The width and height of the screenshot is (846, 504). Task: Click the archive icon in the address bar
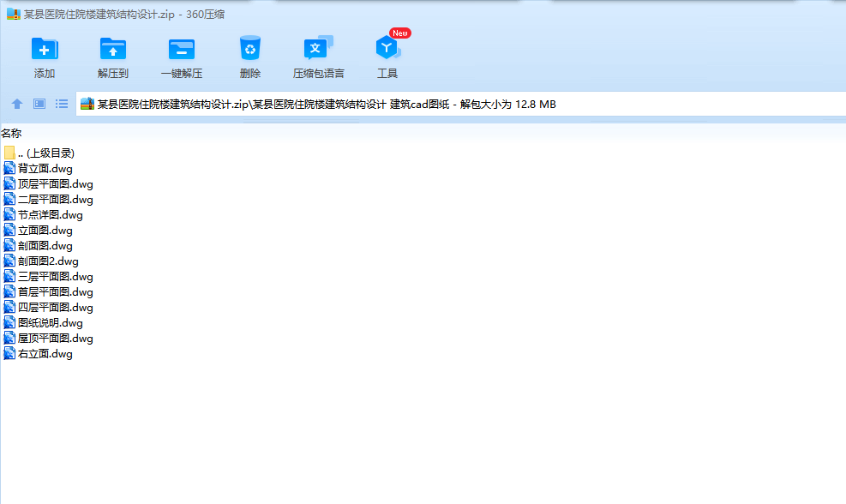pyautogui.click(x=87, y=104)
